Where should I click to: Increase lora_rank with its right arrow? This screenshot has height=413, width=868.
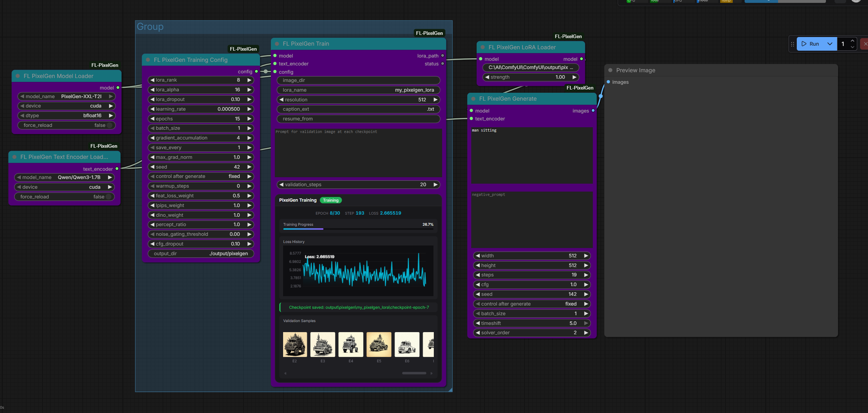[249, 80]
